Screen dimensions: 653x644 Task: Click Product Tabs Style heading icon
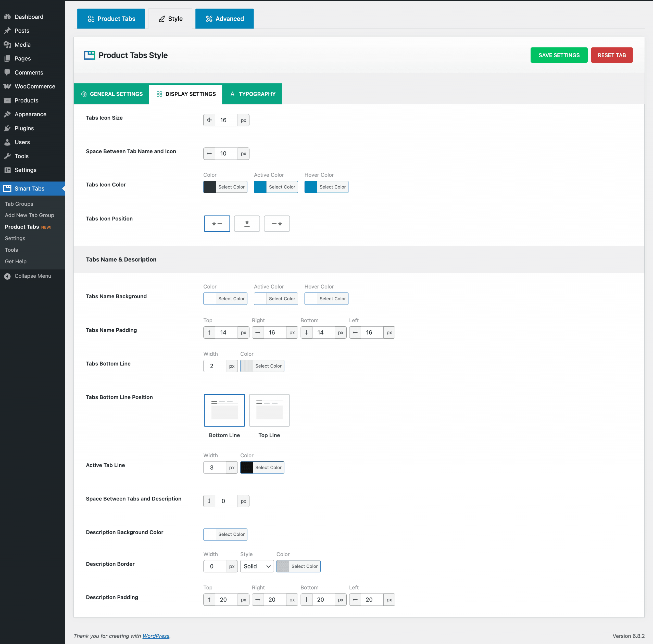[90, 55]
